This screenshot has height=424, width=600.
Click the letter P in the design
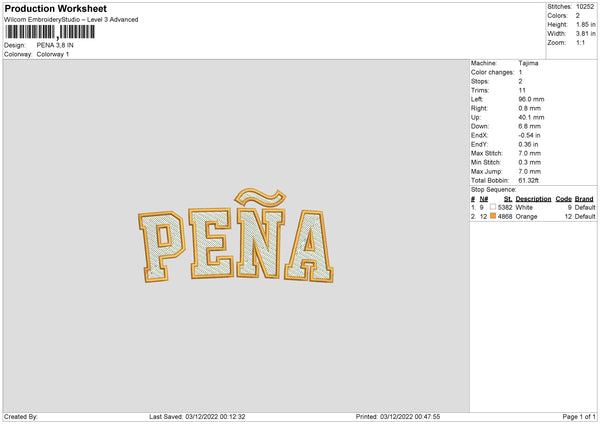tap(161, 247)
